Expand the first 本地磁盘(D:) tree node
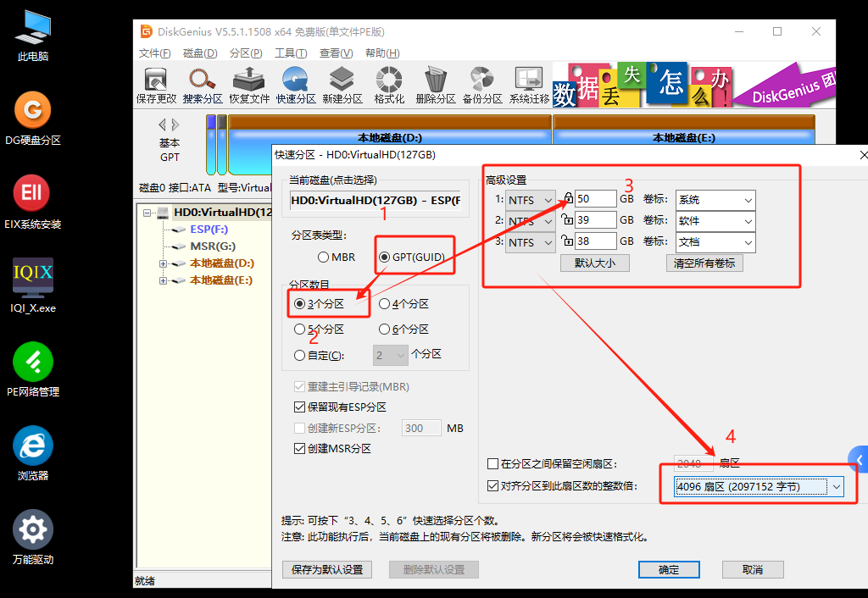 [x=164, y=263]
